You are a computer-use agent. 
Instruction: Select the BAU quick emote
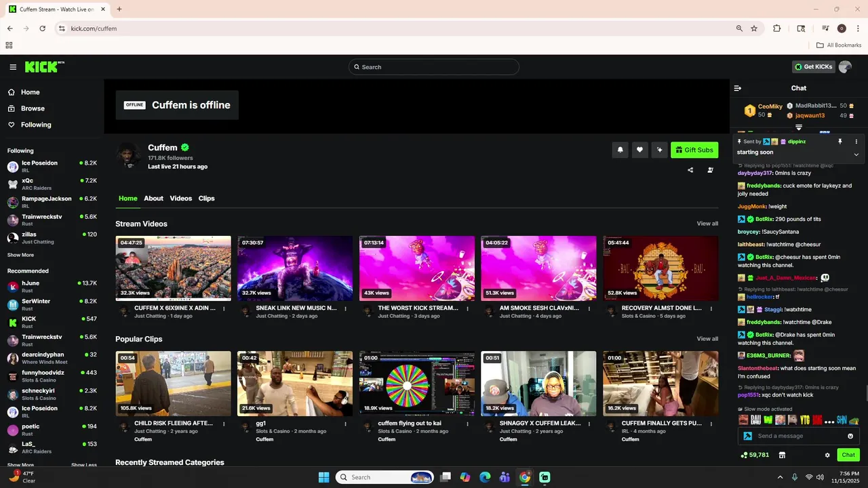[755, 420]
